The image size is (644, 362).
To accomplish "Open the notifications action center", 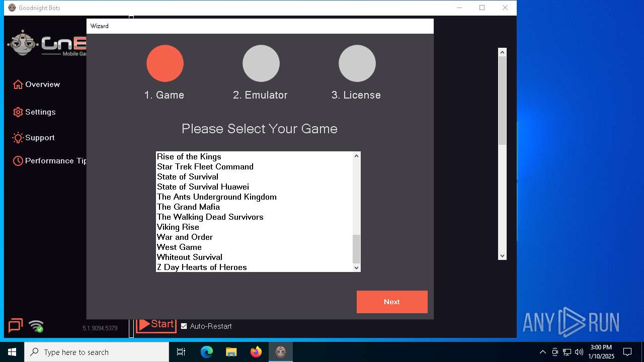I will point(627,352).
